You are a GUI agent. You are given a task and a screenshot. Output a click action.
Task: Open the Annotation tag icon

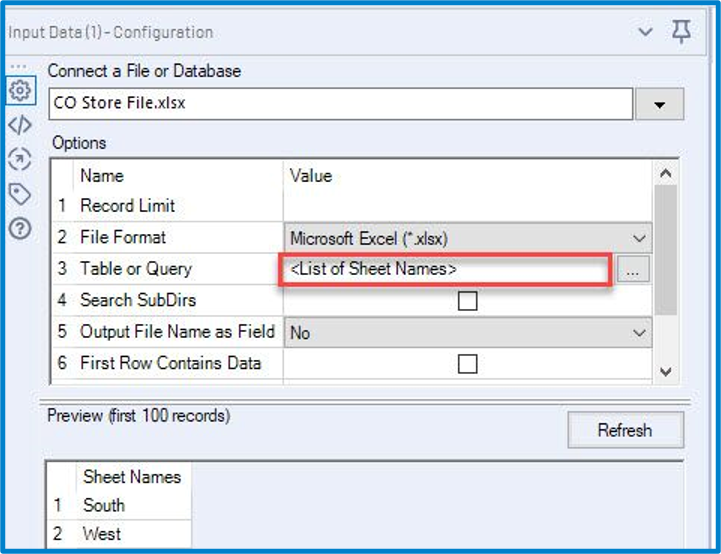[x=20, y=194]
